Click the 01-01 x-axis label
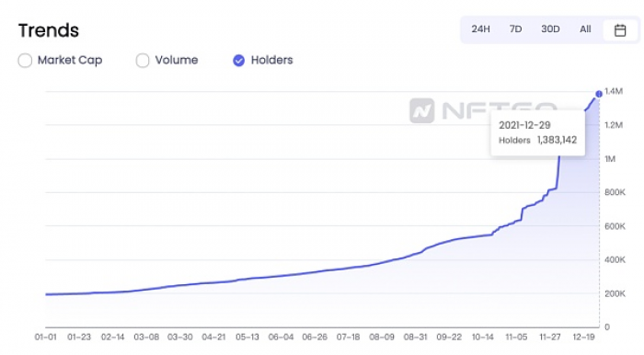Image resolution: width=644 pixels, height=355 pixels. (x=46, y=337)
